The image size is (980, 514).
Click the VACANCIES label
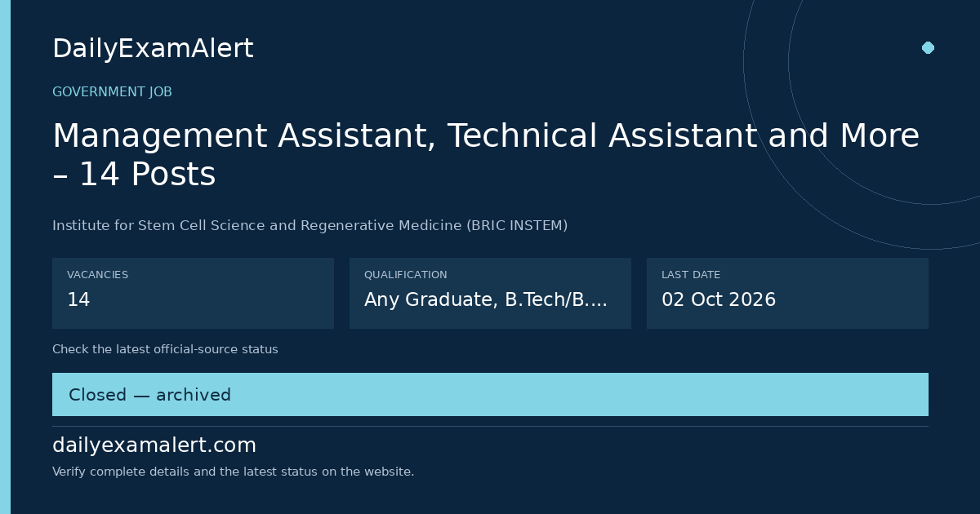click(97, 275)
